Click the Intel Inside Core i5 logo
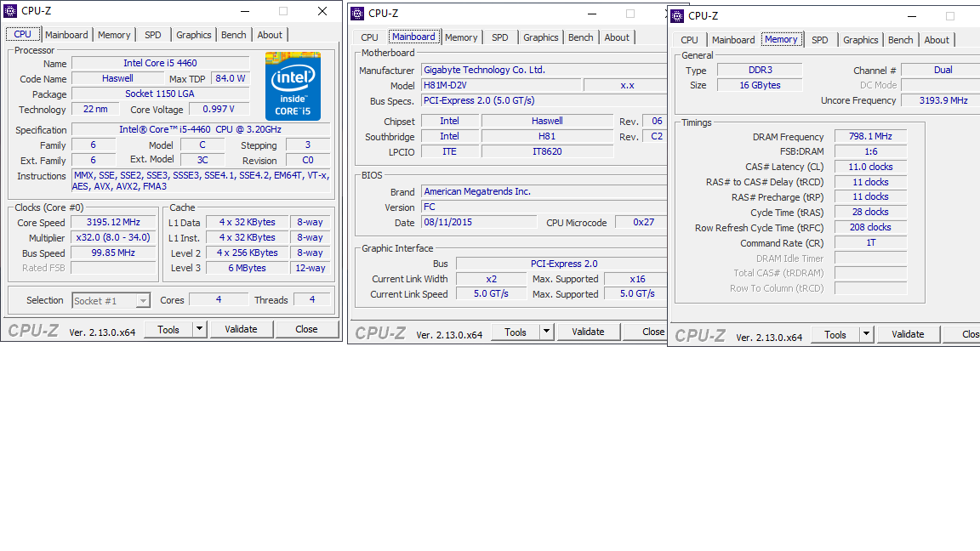Image resolution: width=980 pixels, height=551 pixels. point(293,86)
